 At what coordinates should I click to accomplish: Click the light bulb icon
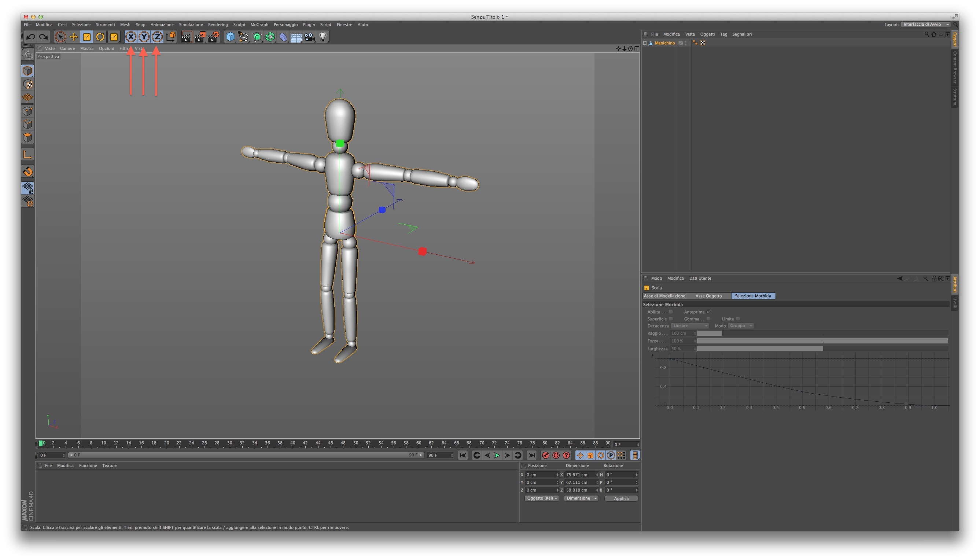(323, 37)
